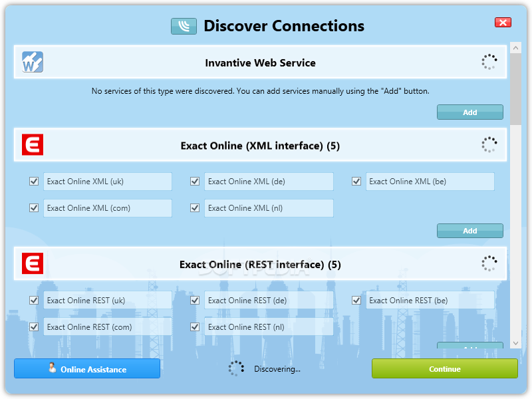
Task: Uncheck Exact Online XML (de) checkbox
Action: tap(195, 181)
